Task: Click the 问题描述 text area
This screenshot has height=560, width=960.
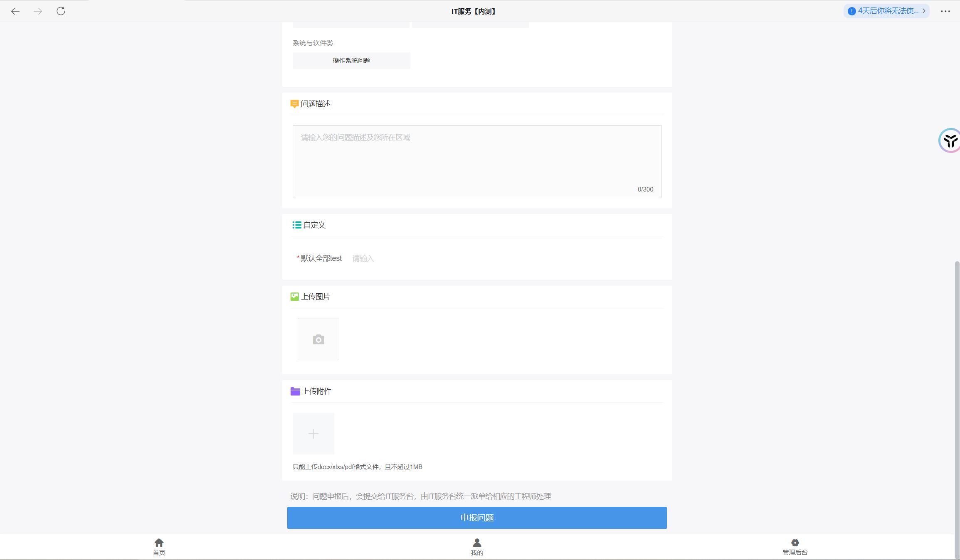Action: [x=476, y=161]
